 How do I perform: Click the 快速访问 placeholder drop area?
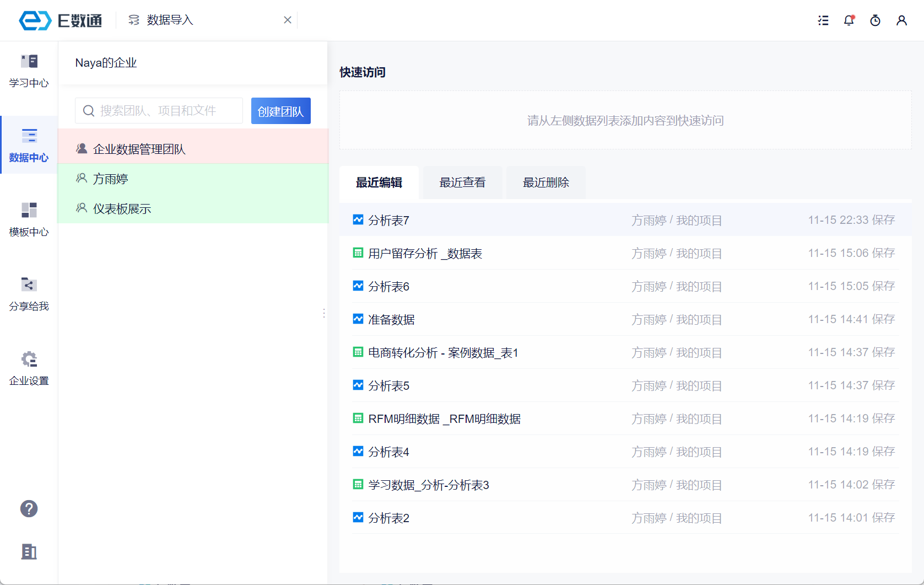tap(625, 120)
